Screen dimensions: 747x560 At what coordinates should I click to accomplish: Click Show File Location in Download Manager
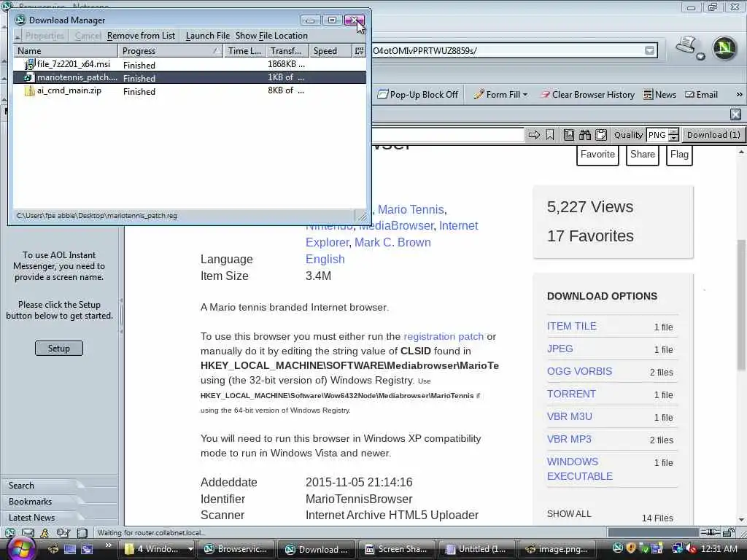point(271,36)
